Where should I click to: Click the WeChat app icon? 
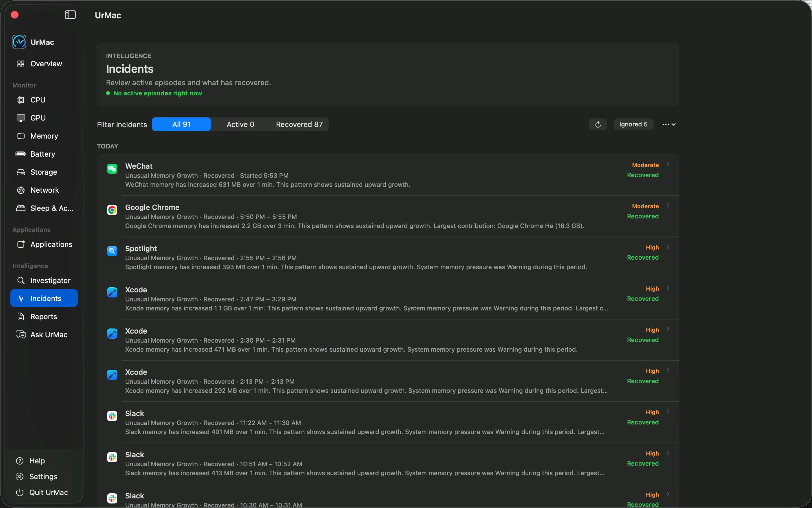(x=112, y=169)
